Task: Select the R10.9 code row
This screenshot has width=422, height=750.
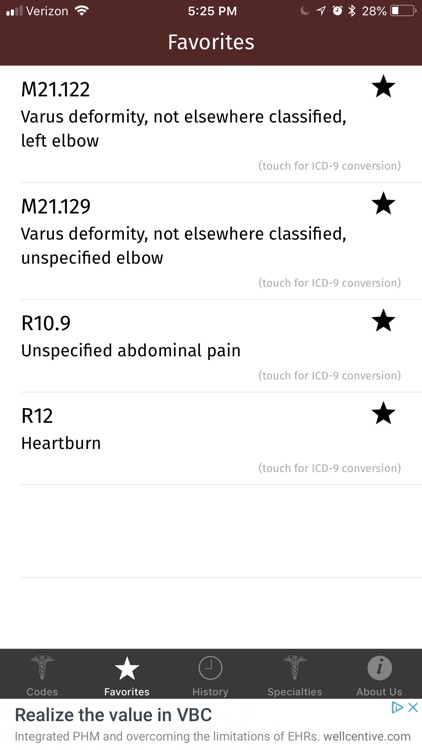Action: point(211,346)
